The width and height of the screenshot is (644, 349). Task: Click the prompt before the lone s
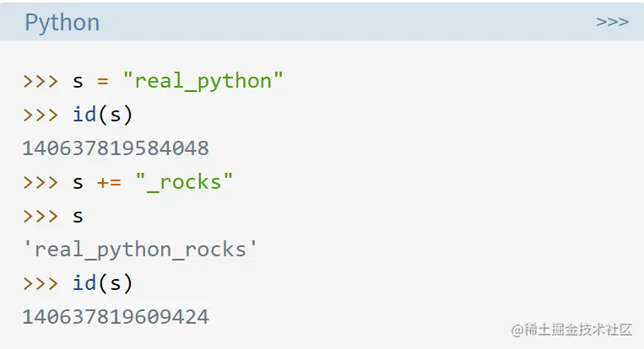click(41, 216)
